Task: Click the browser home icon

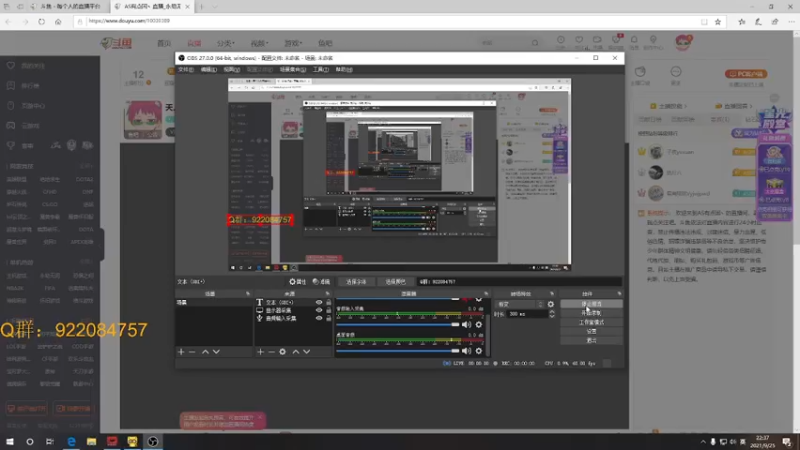Action: 58,21
